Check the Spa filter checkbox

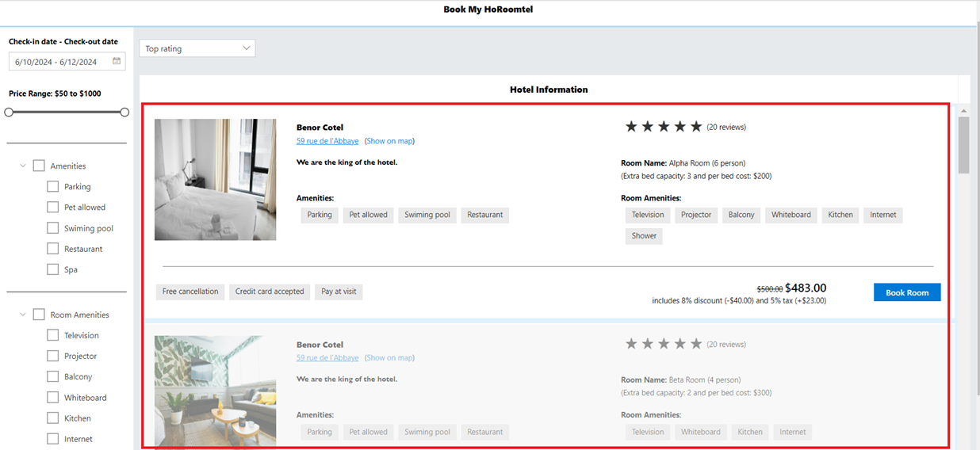click(x=53, y=269)
